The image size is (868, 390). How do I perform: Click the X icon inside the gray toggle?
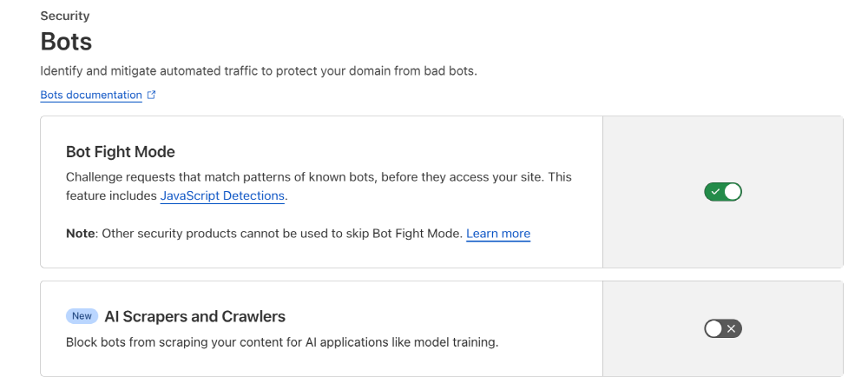(x=732, y=328)
